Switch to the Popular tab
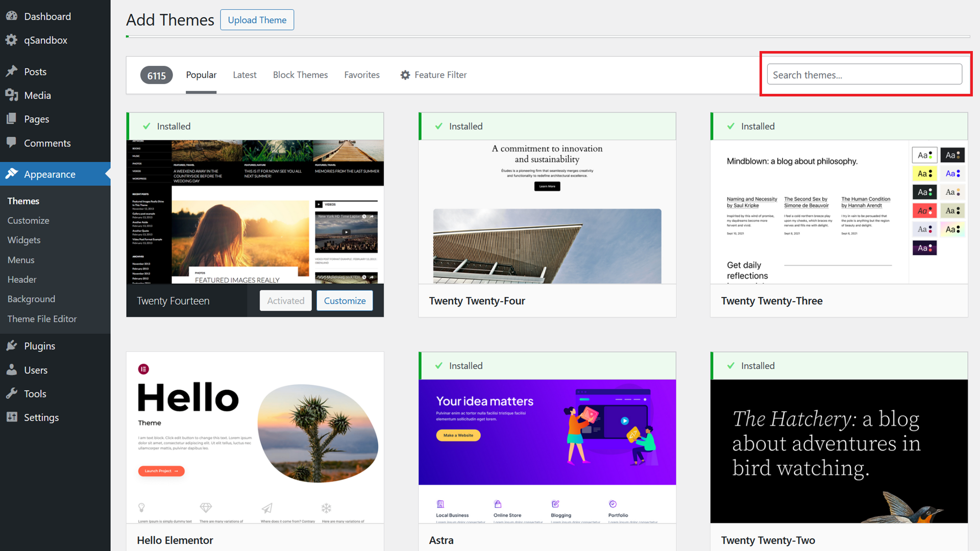Viewport: 980px width, 551px height. pyautogui.click(x=201, y=75)
